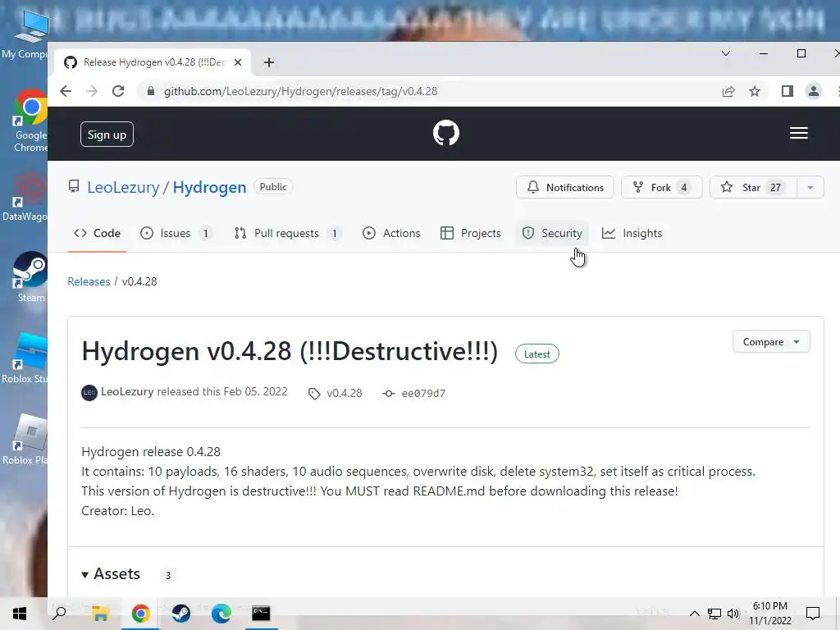
Task: Open the v0.4.28 tag link
Action: pyautogui.click(x=336, y=393)
